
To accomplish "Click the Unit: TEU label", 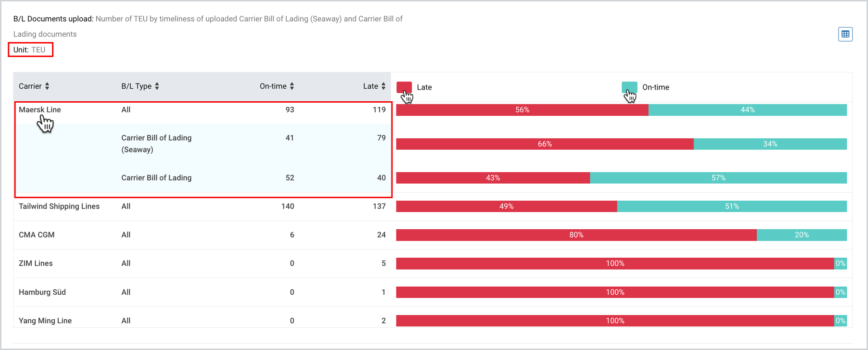I will point(30,50).
